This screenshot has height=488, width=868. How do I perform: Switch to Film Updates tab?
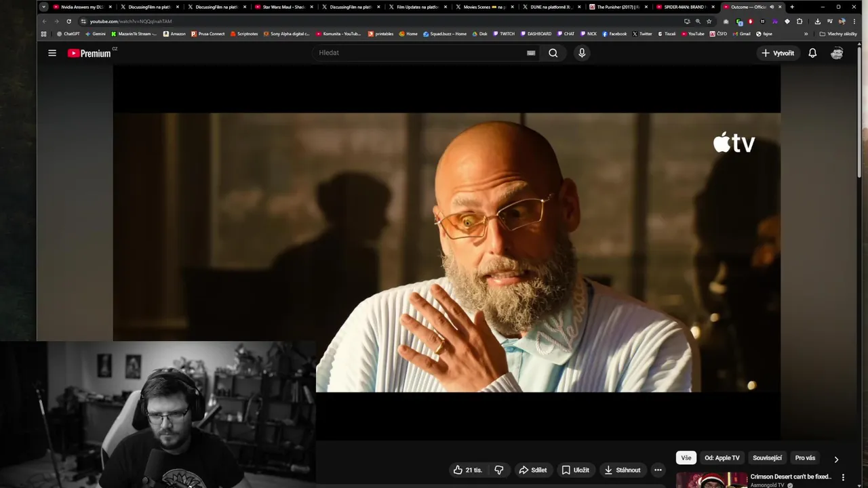417,7
